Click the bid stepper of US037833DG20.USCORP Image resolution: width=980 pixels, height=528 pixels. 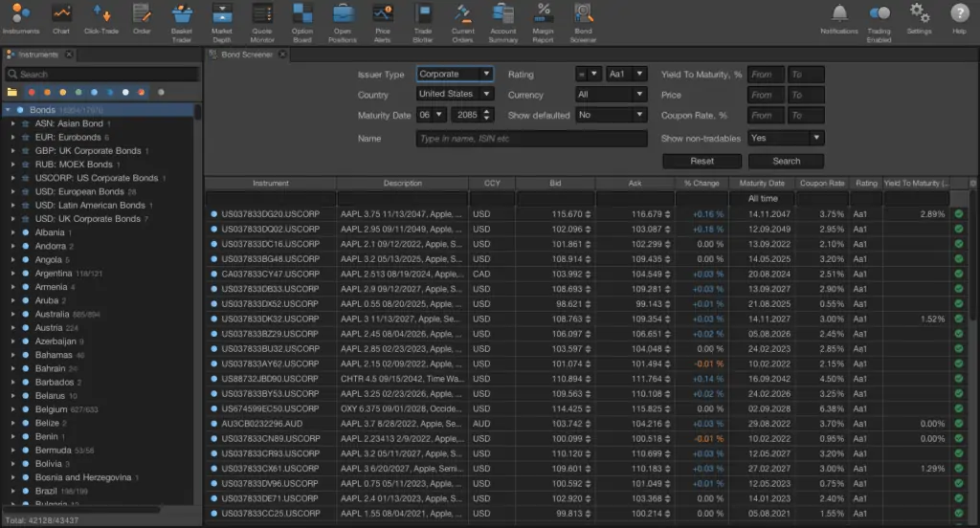point(588,213)
